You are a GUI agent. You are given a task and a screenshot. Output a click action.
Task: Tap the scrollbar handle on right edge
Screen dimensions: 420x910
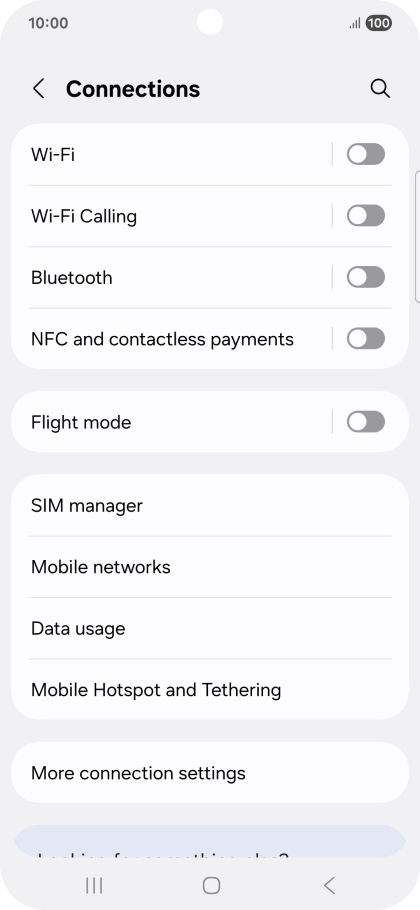(417, 237)
